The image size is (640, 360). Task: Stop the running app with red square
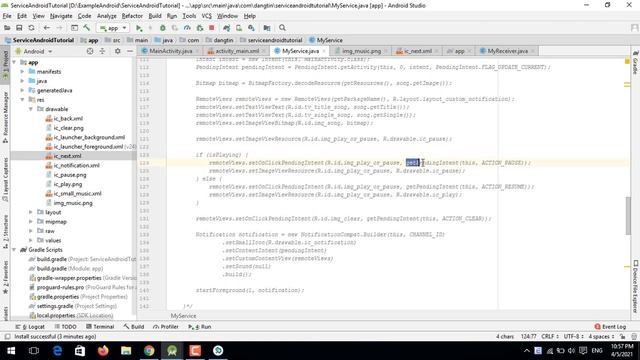[x=211, y=28]
